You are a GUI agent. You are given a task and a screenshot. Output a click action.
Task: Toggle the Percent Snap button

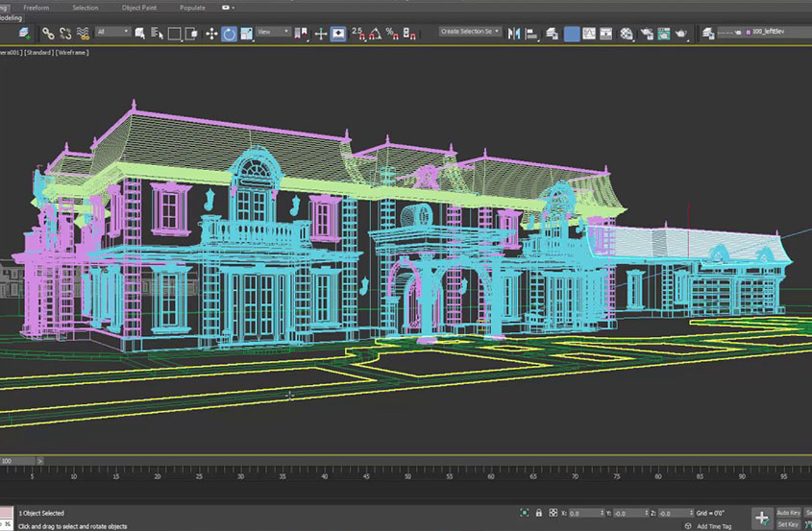coord(392,34)
